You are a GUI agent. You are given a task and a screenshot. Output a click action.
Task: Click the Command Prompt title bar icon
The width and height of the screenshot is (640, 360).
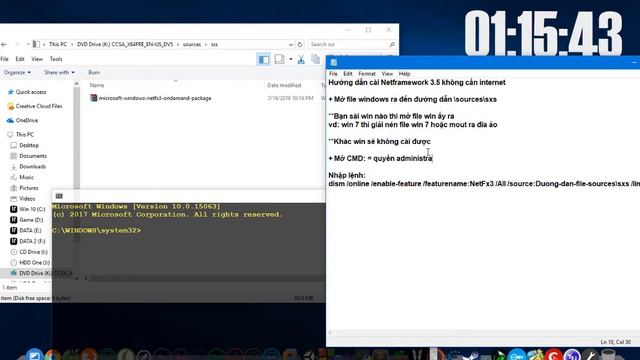click(x=59, y=196)
